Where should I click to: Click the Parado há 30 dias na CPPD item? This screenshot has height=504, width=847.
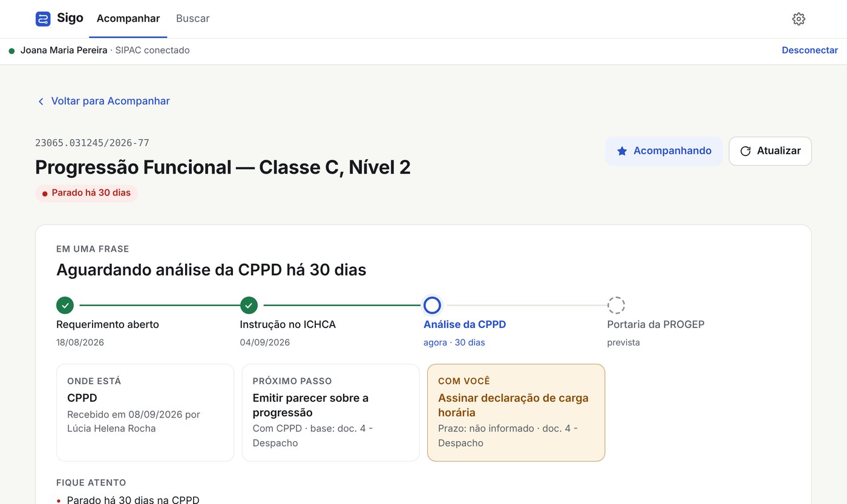[133, 500]
